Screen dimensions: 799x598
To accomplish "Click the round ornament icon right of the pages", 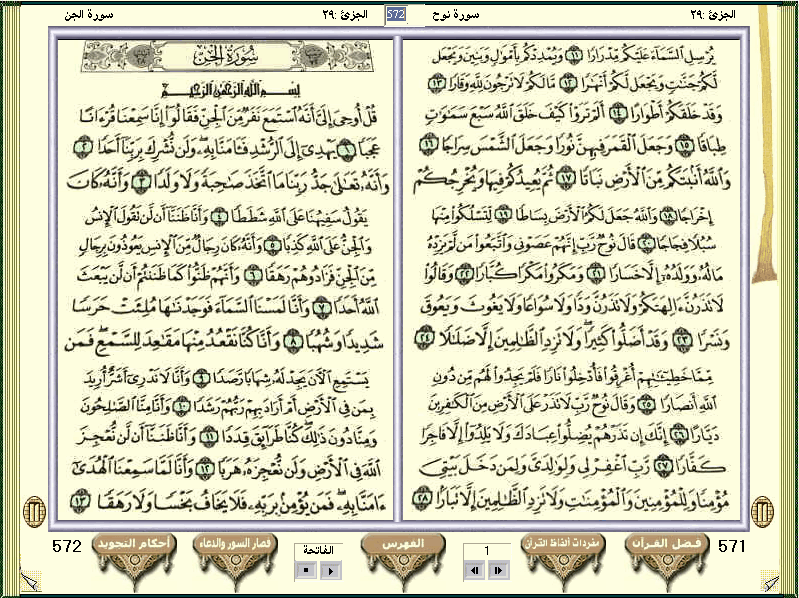I will [762, 511].
